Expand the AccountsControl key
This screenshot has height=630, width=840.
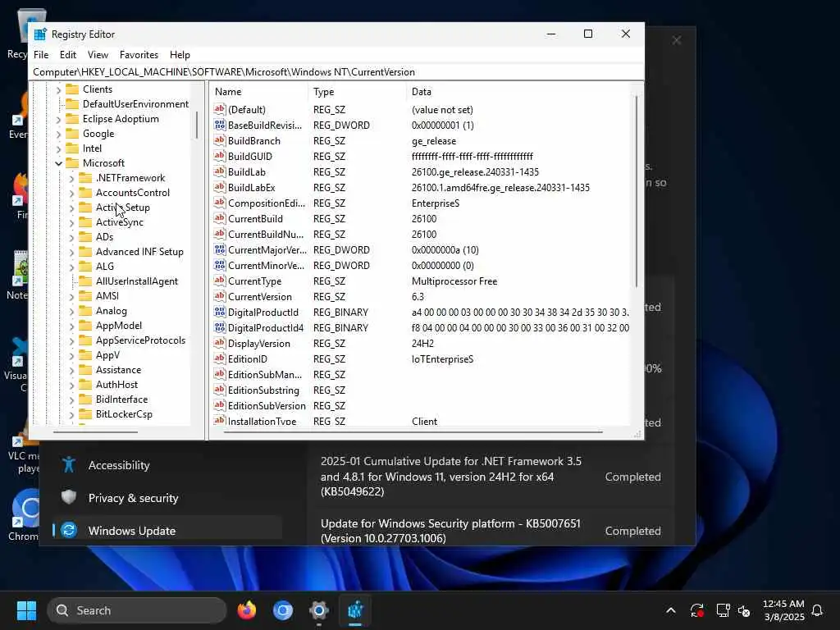coord(72,193)
